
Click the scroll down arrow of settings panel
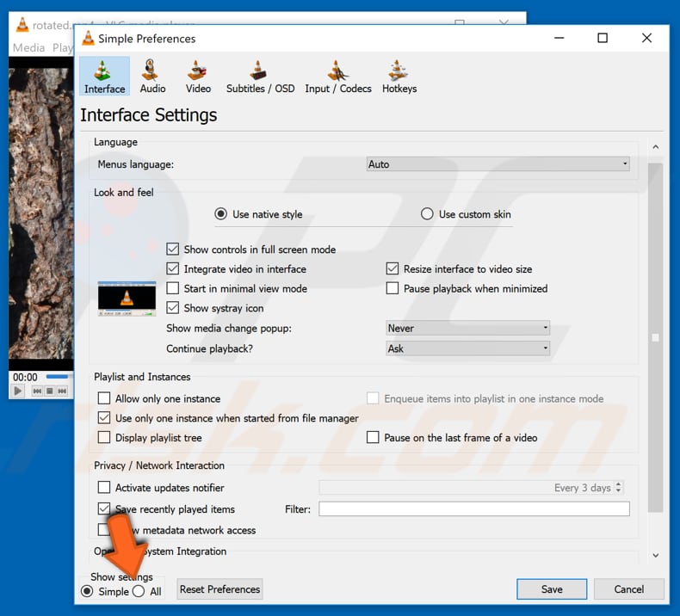tap(656, 555)
